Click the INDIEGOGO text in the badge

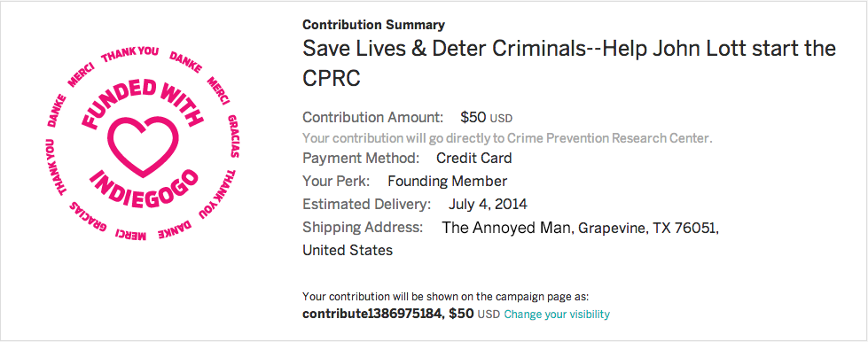tap(144, 190)
